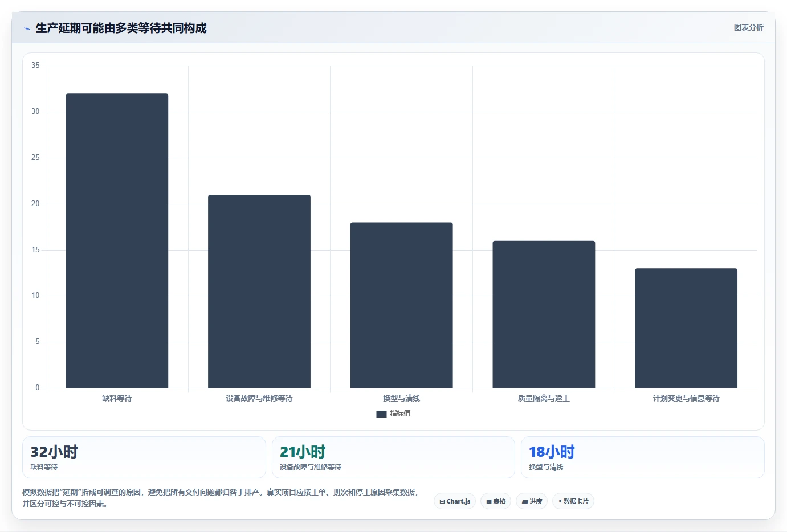Screen dimensions: 787x532
Task: Click the 进度 tag
Action: coord(532,501)
